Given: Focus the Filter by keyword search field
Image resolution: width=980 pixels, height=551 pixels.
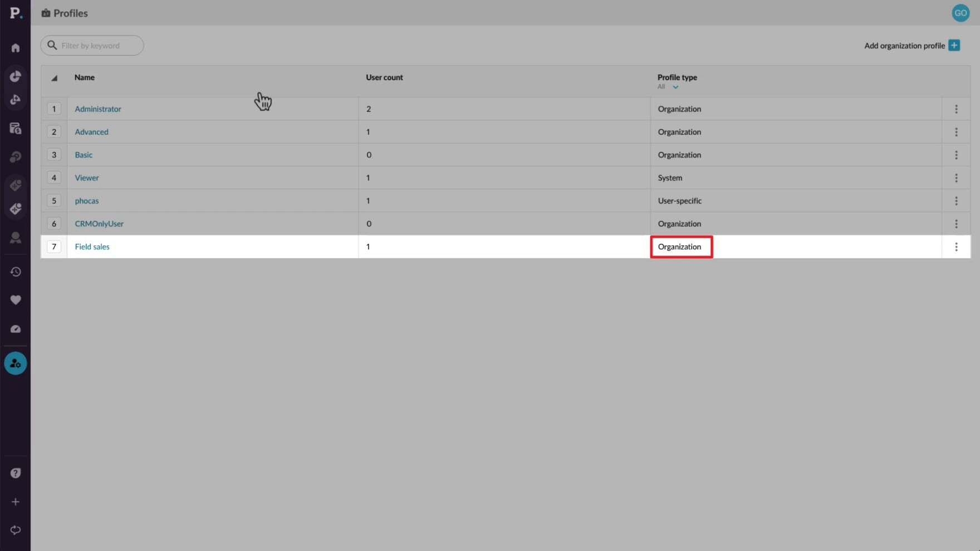Looking at the screenshot, I should click(92, 46).
